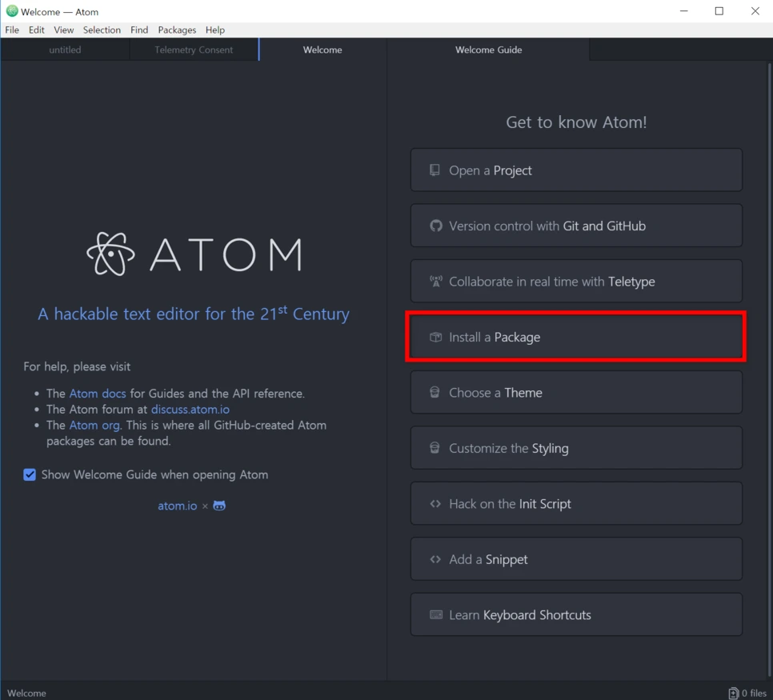Maximize the Atom window

[x=719, y=11]
